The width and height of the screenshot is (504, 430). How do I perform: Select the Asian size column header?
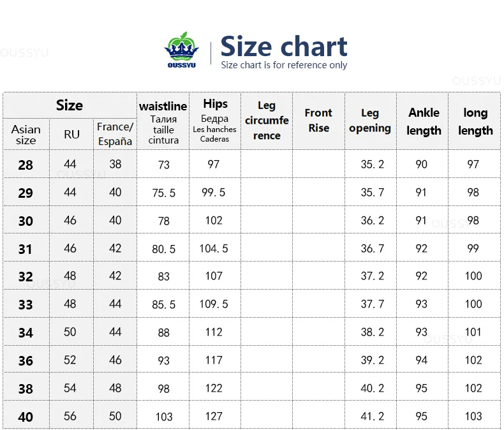click(26, 135)
